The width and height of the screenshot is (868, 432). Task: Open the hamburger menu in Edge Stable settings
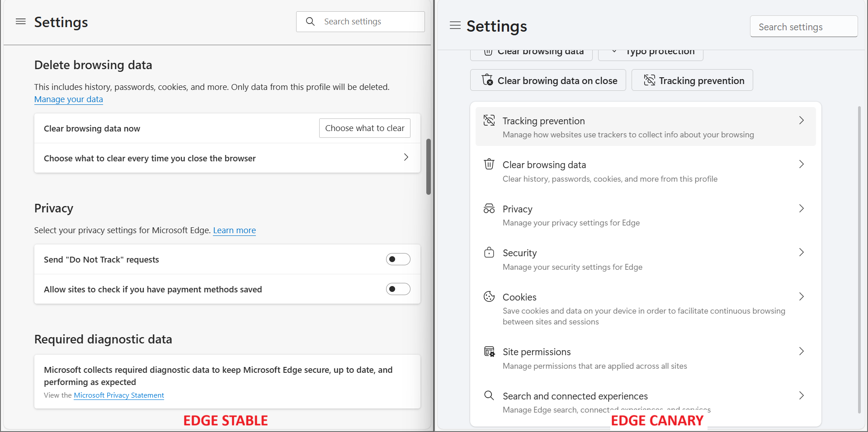coord(20,21)
